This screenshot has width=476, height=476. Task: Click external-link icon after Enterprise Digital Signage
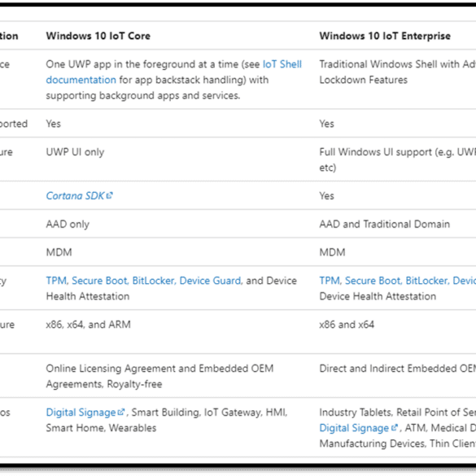(x=395, y=428)
